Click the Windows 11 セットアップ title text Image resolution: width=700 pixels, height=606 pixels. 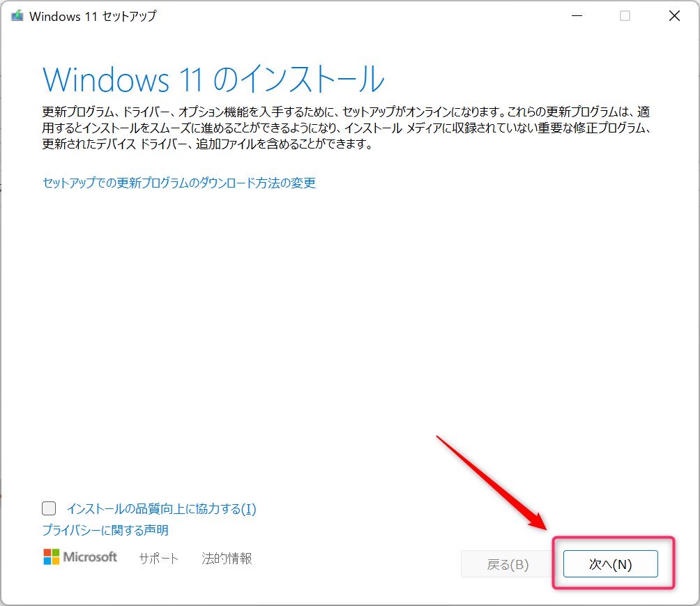[93, 17]
